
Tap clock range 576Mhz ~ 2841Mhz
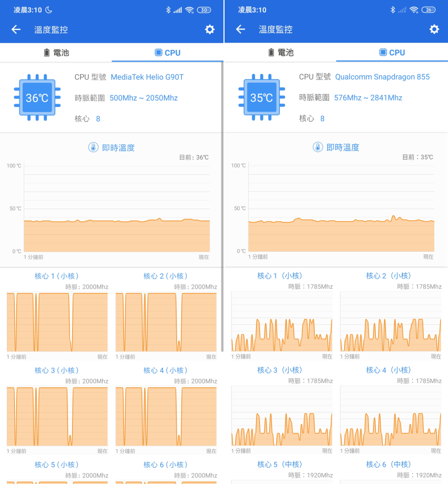[x=368, y=97]
